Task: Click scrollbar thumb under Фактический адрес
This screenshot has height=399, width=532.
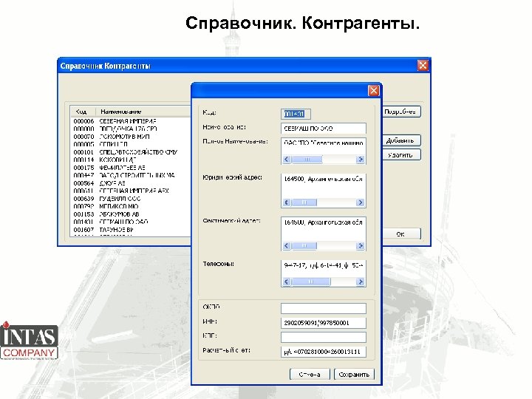Action: (x=304, y=245)
